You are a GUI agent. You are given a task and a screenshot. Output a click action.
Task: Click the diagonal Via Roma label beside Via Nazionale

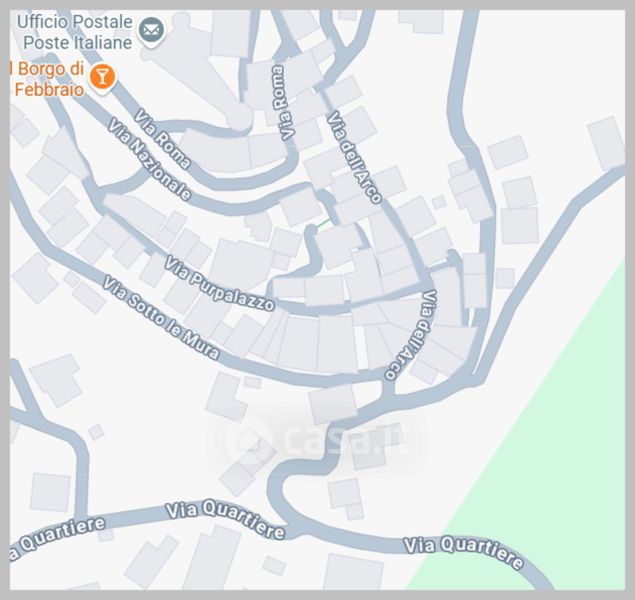(162, 139)
